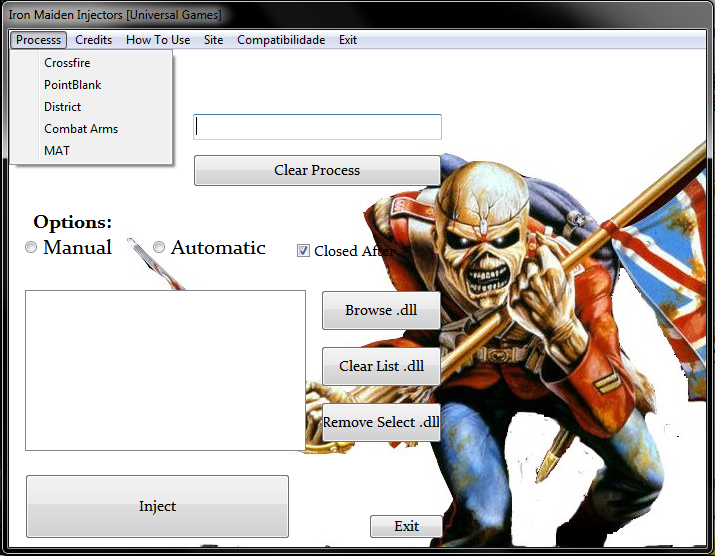Enable the Automatic radio option
Screen dimensions: 715x556
coord(159,247)
